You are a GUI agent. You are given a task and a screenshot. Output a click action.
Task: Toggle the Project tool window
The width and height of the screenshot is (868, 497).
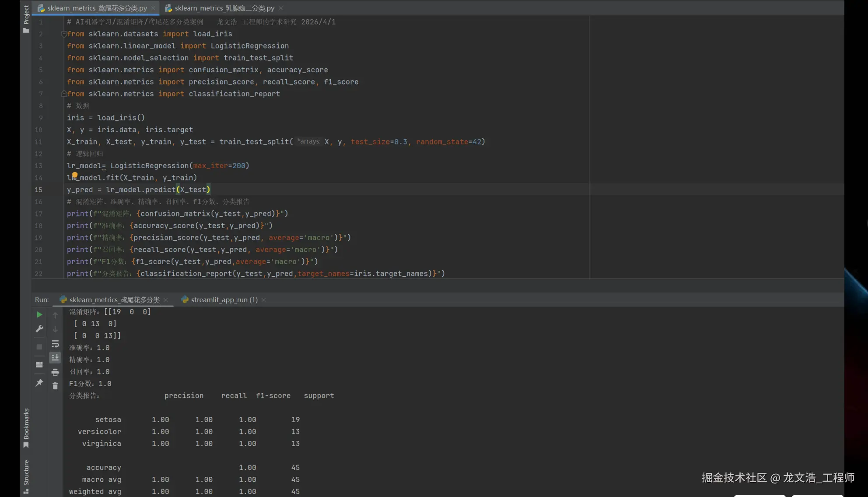[x=26, y=19]
